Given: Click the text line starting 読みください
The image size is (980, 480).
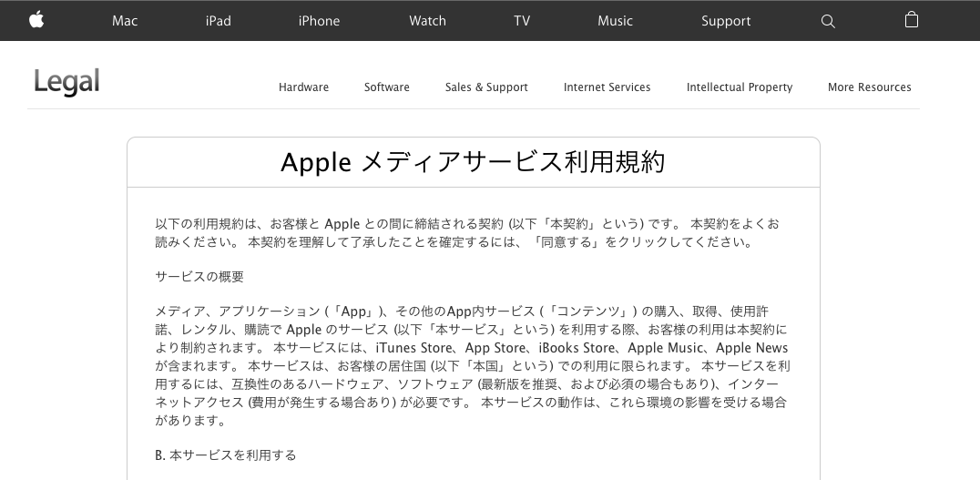Looking at the screenshot, I should tap(455, 242).
